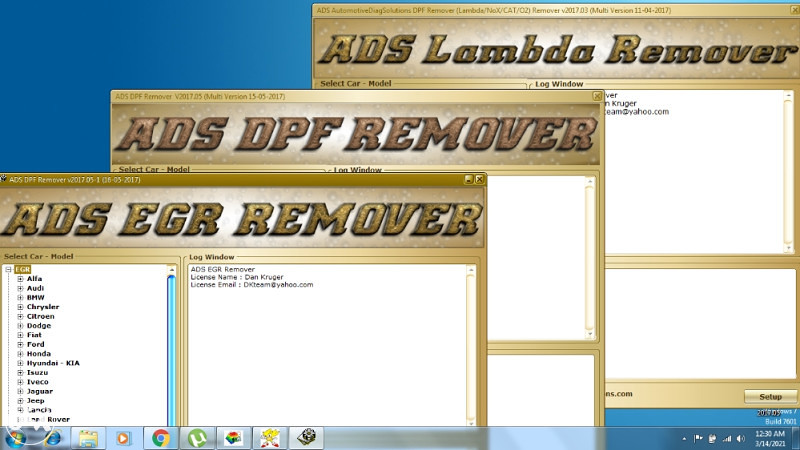Expand the Honda tree node

20,354
